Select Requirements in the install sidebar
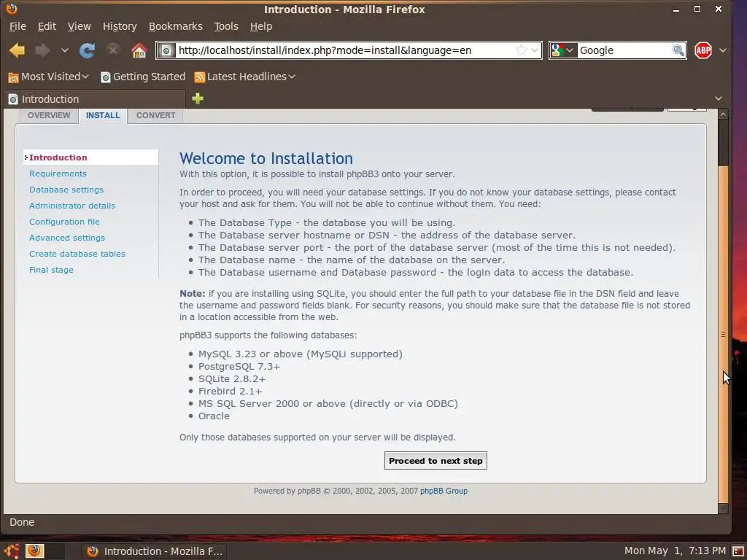This screenshot has height=560, width=747. click(x=58, y=174)
